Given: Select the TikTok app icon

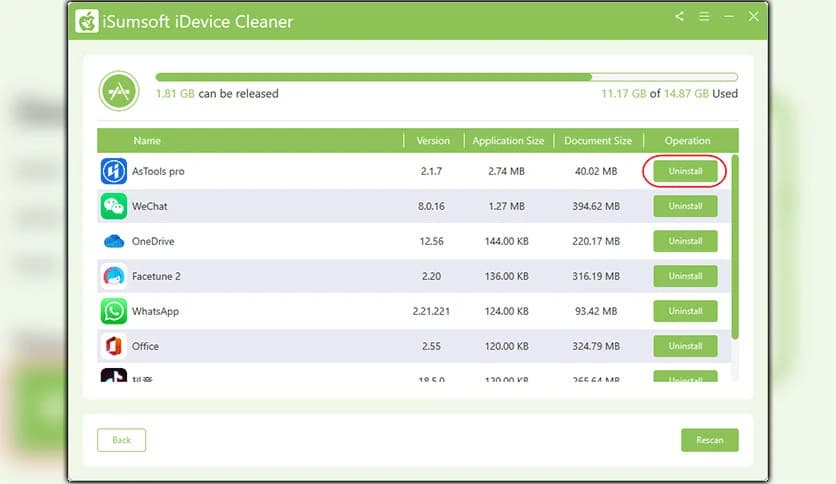Looking at the screenshot, I should 114,375.
